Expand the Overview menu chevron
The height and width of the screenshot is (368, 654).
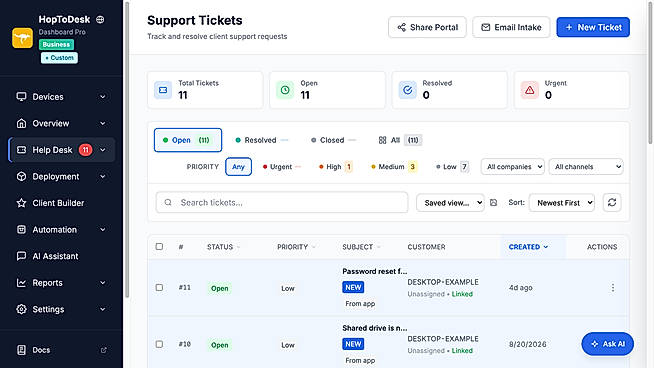[103, 124]
